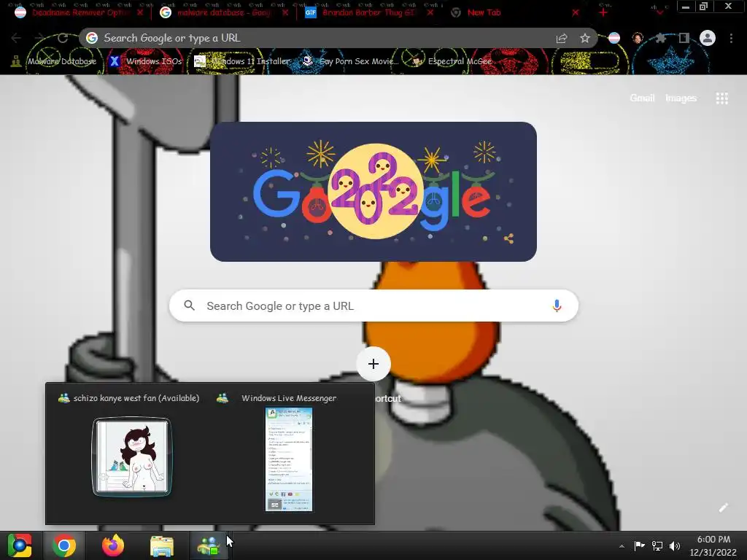The height and width of the screenshot is (560, 747).
Task: Open the tab search dropdown arrow
Action: [659, 13]
